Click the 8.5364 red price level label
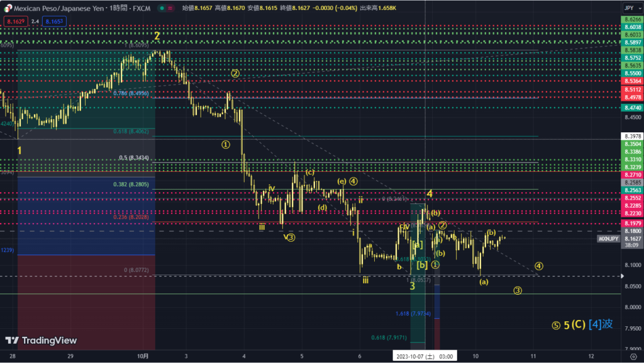The width and height of the screenshot is (644, 364). point(631,81)
